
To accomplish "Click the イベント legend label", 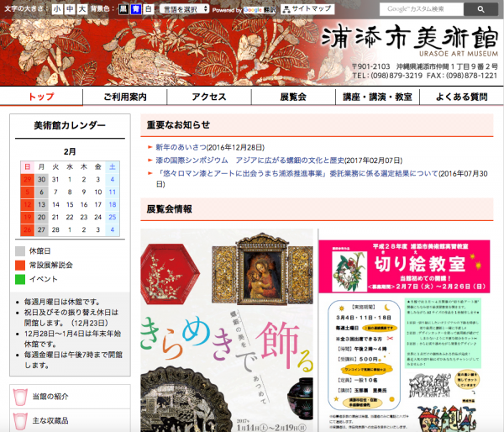I will (x=44, y=279).
